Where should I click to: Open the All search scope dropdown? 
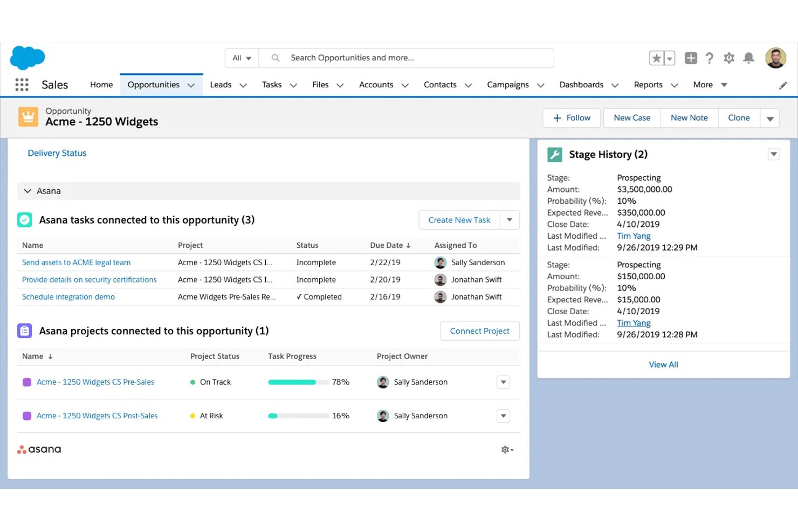(242, 58)
